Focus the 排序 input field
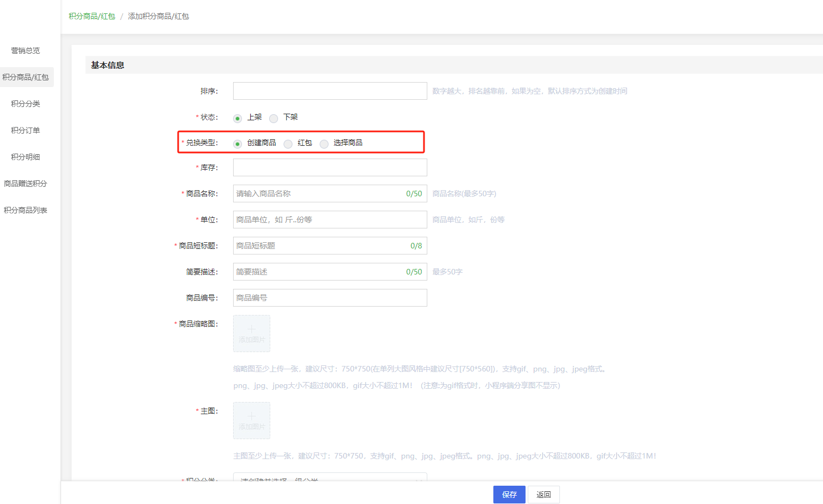The height and width of the screenshot is (504, 823). 330,91
